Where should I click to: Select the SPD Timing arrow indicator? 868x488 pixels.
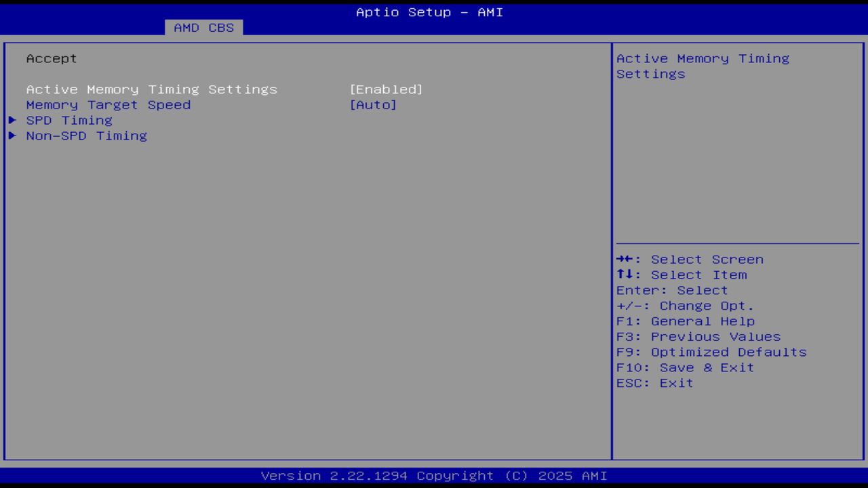click(12, 120)
